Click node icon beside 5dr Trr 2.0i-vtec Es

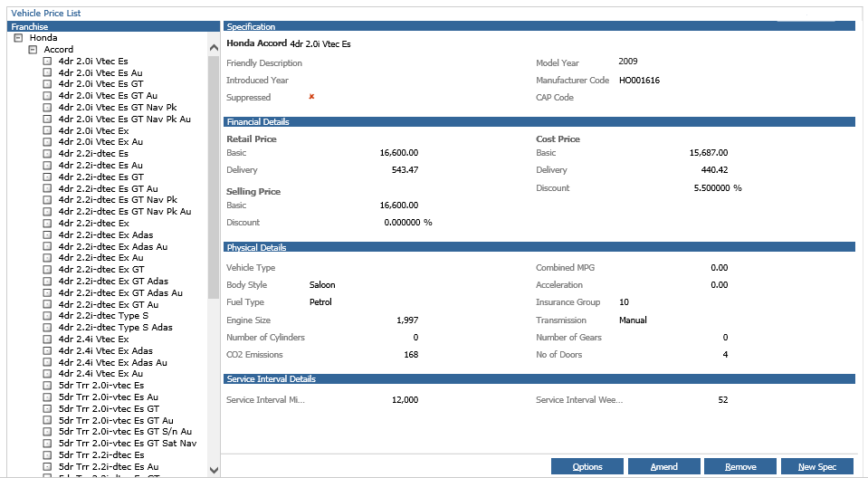(x=48, y=385)
